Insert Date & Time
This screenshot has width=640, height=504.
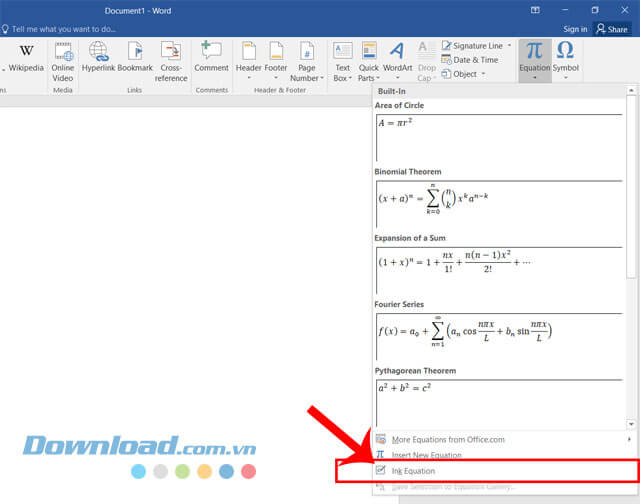click(x=470, y=60)
